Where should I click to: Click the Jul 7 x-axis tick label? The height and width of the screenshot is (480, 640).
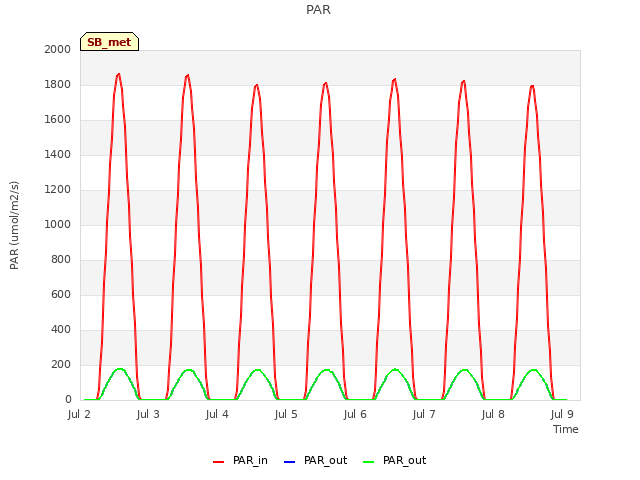(424, 414)
